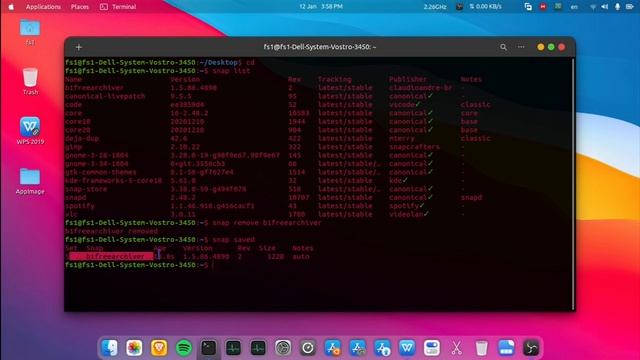The height and width of the screenshot is (360, 640).
Task: Open the System Preferences gear in dock
Action: coord(283,348)
